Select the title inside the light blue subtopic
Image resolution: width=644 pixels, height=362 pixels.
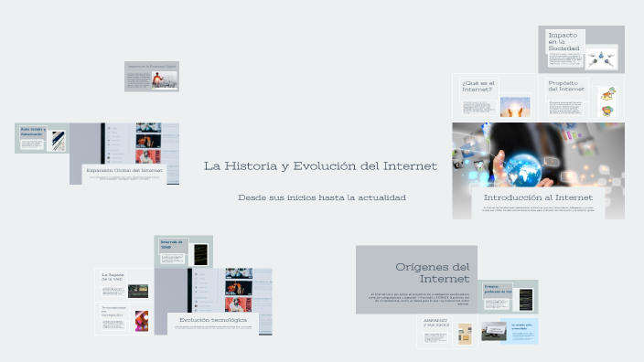click(x=521, y=326)
